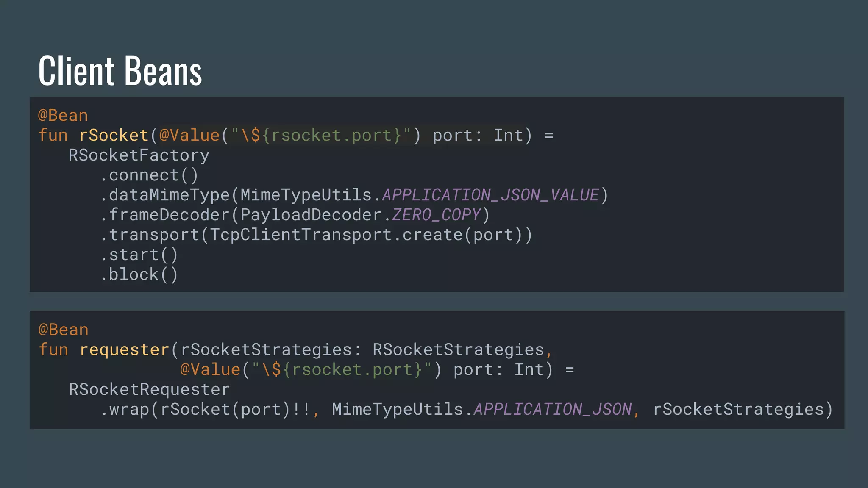The height and width of the screenshot is (488, 868).
Task: Click the 'Client Beans' slide title
Action: pyautogui.click(x=120, y=71)
